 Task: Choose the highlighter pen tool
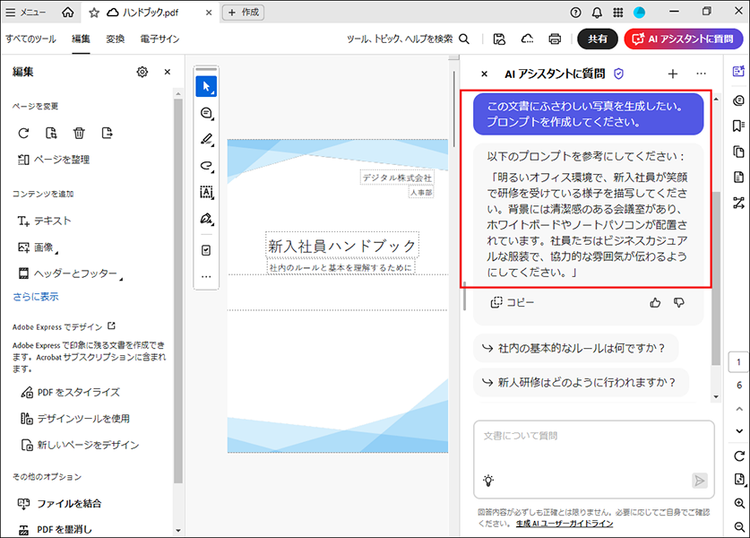coord(207,139)
